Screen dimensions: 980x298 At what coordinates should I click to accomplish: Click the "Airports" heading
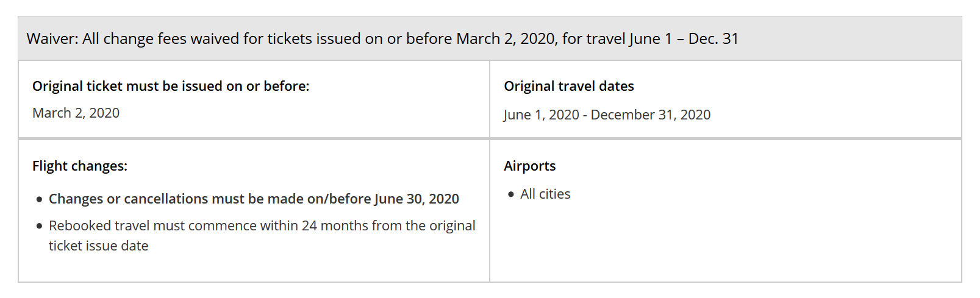[x=529, y=166]
